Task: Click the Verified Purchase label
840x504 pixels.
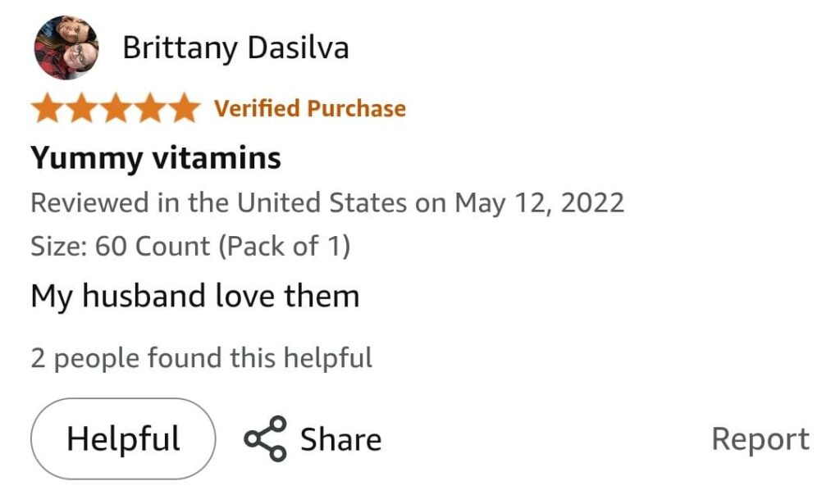Action: [310, 108]
